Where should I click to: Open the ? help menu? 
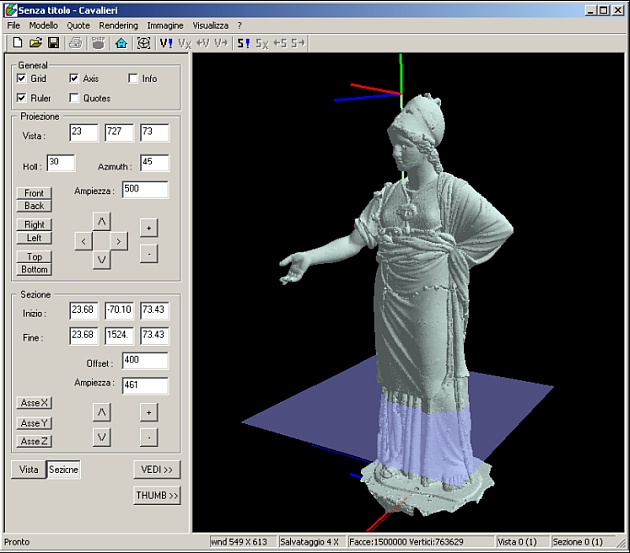coord(240,26)
